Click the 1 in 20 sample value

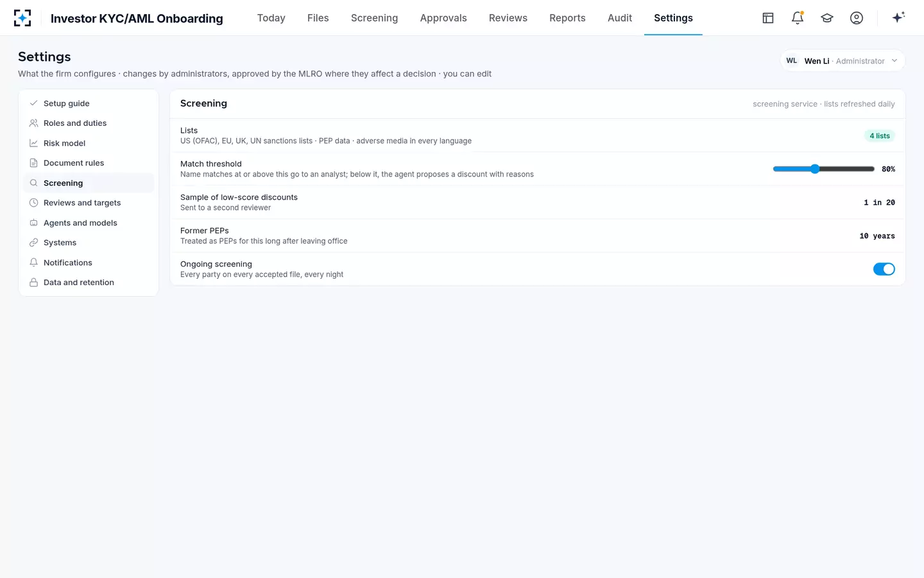[879, 202]
